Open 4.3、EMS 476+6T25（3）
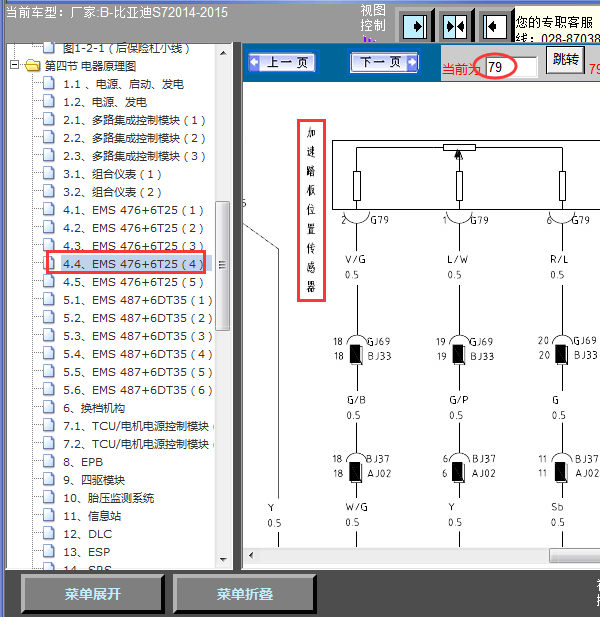 [133, 246]
